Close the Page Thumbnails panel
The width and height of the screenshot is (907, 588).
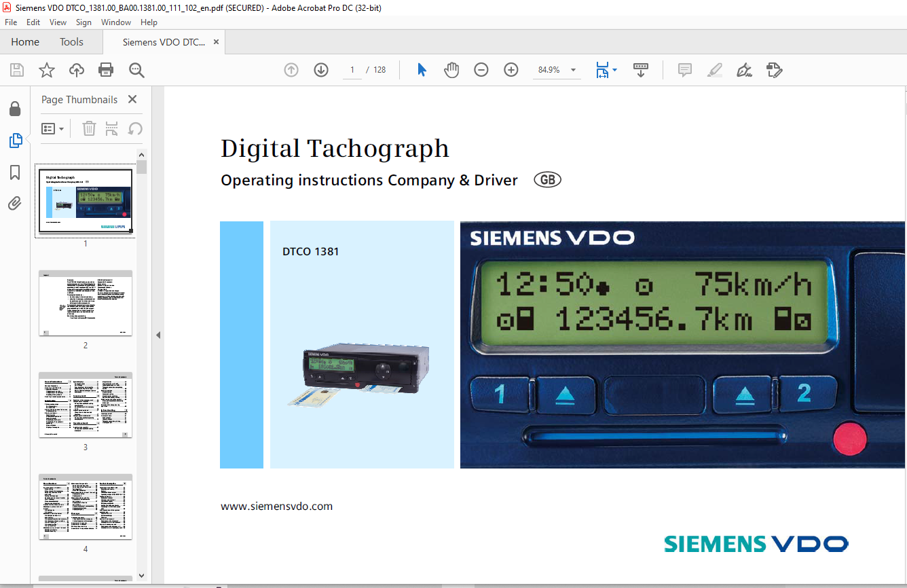click(x=132, y=99)
